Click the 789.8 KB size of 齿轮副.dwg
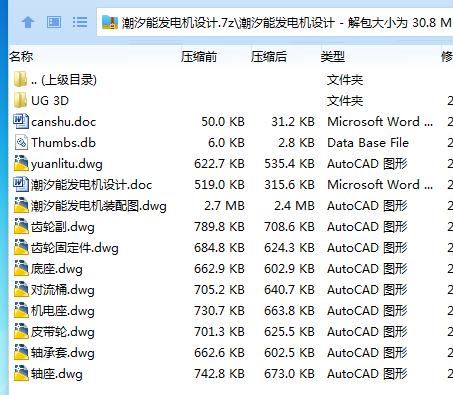The height and width of the screenshot is (395, 453). [219, 227]
